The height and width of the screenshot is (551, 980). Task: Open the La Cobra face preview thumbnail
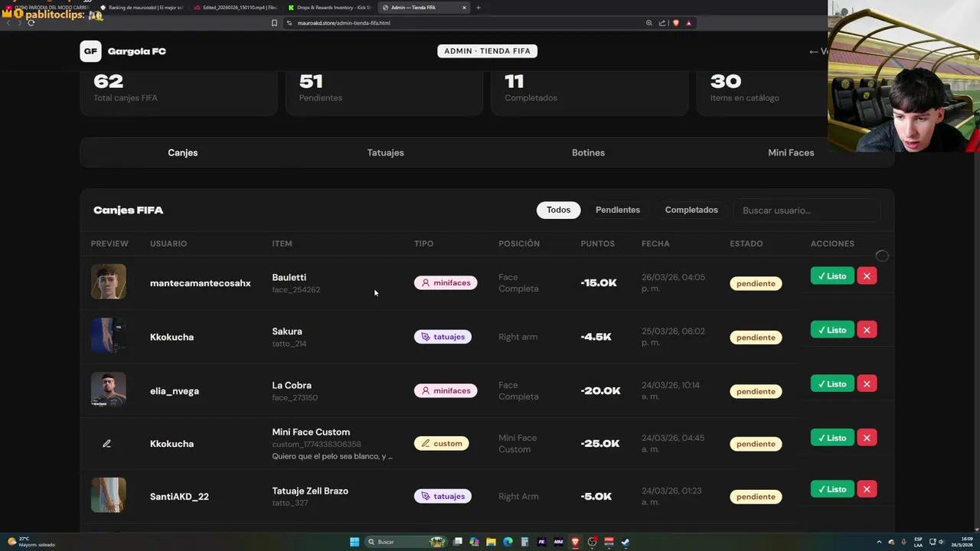tap(109, 390)
